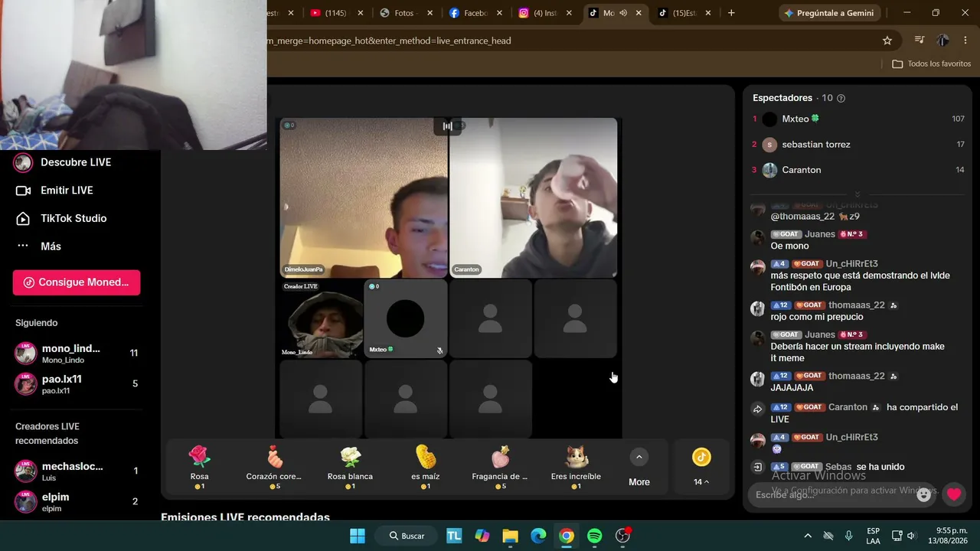Open Juanes's profile from the 'Oe mono' message

click(x=819, y=234)
